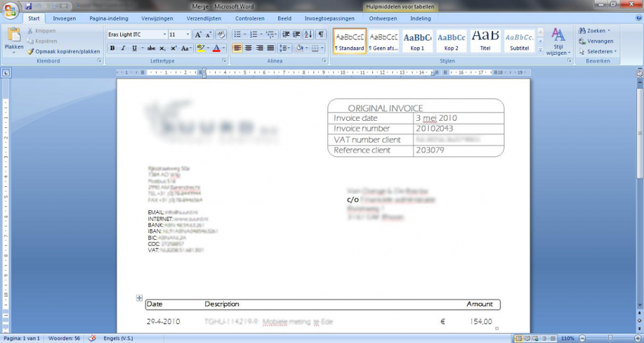Image resolution: width=644 pixels, height=343 pixels.
Task: Toggle bold formatting
Action: point(112,48)
